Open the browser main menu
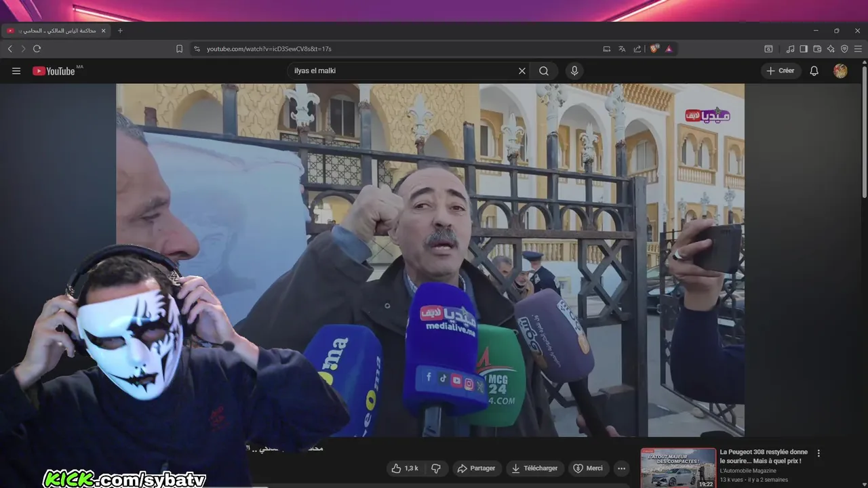This screenshot has width=868, height=488. coord(858,49)
